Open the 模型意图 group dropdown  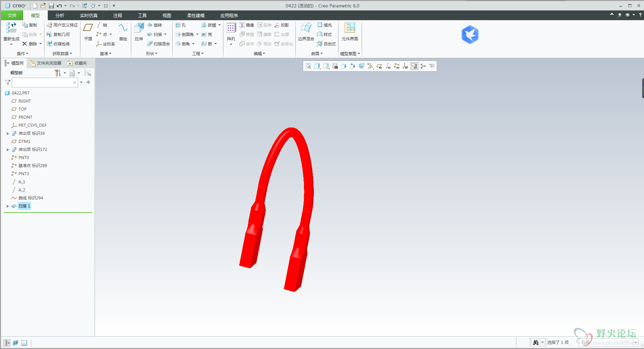350,53
